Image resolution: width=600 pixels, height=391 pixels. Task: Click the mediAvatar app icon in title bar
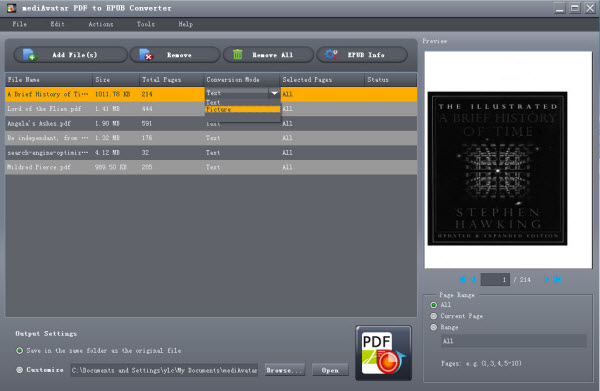click(11, 8)
